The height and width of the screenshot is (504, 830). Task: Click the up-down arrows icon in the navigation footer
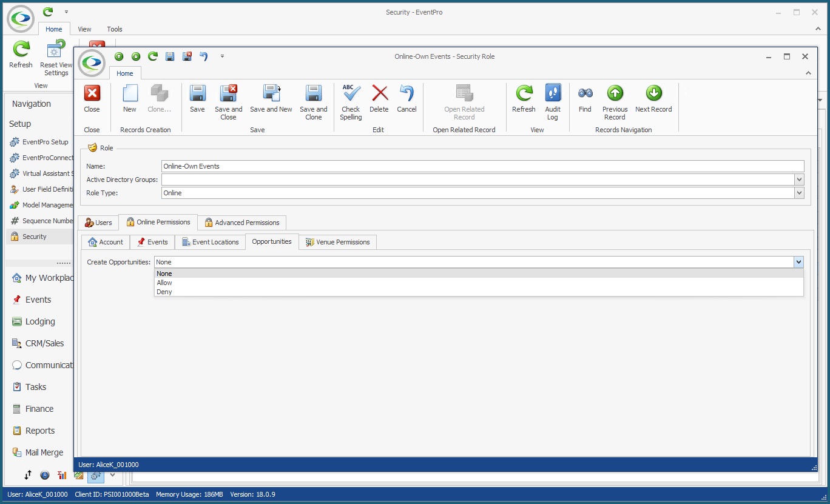(28, 475)
